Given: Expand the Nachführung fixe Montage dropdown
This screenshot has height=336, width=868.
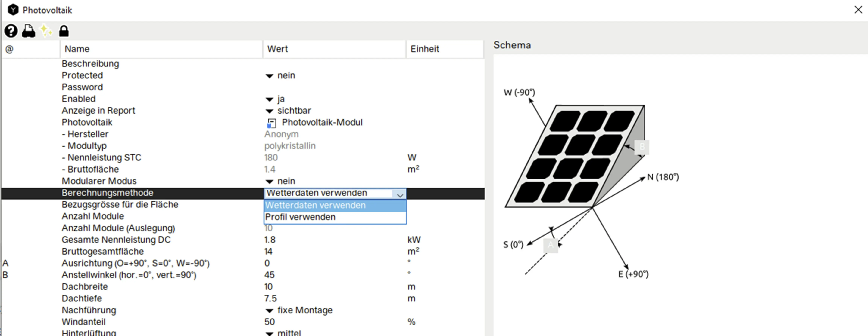Looking at the screenshot, I should point(269,310).
